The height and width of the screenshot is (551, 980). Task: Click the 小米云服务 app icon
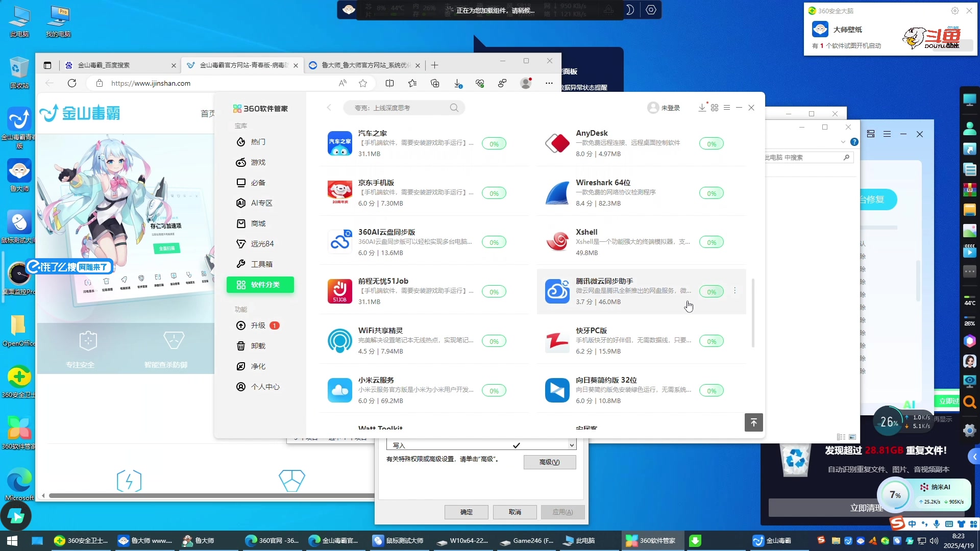pos(340,390)
